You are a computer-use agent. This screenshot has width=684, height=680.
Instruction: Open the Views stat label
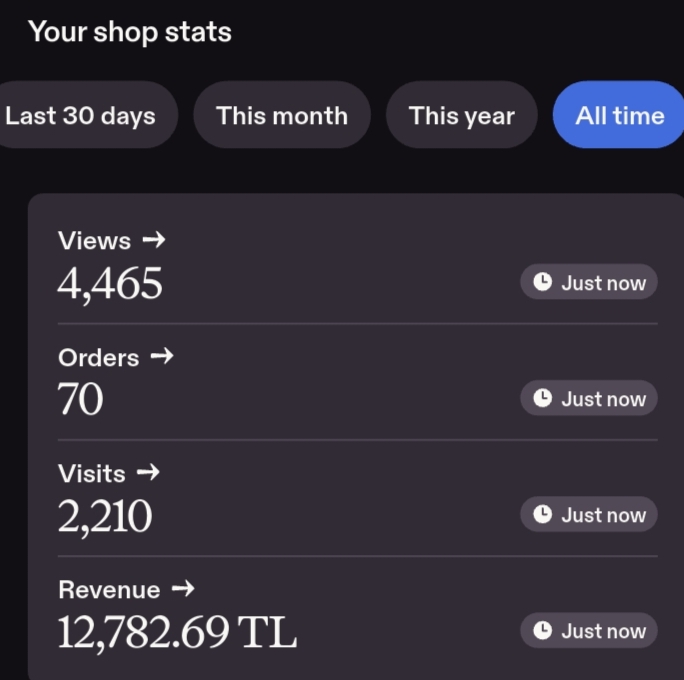95,240
